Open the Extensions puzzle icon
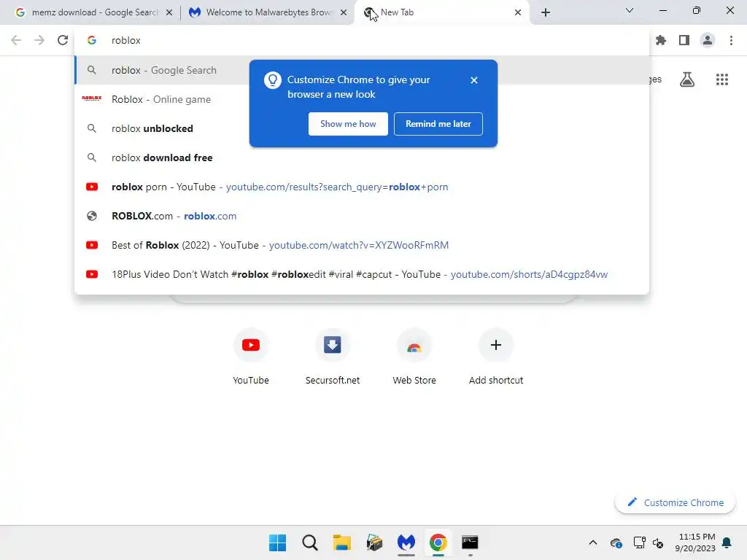Image resolution: width=747 pixels, height=560 pixels. [661, 41]
